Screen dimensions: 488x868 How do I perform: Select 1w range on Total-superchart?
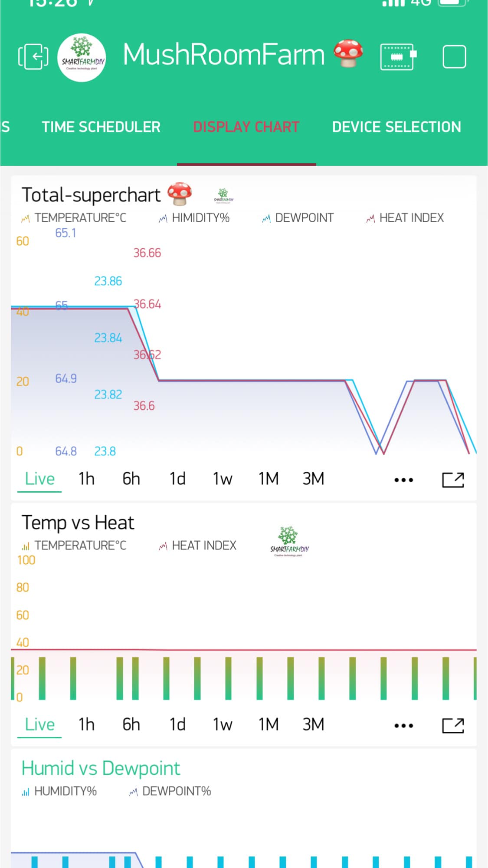(222, 479)
